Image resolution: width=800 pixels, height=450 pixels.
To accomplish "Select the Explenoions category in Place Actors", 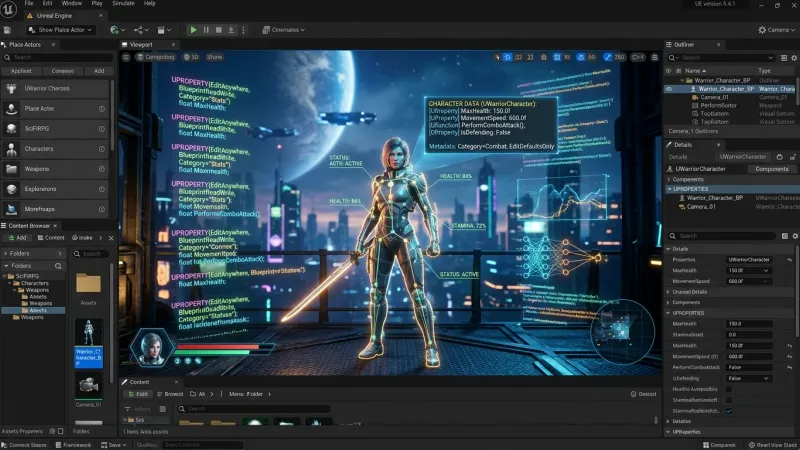I will click(55, 189).
